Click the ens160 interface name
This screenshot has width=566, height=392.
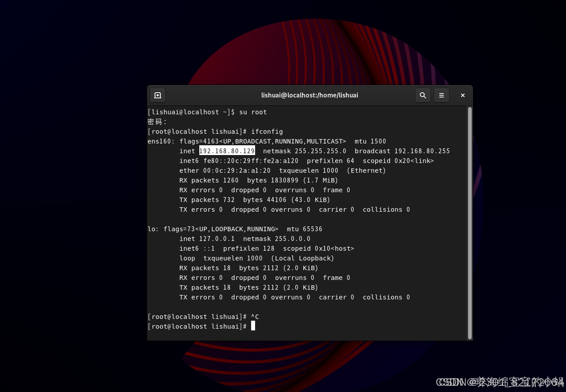(x=159, y=141)
